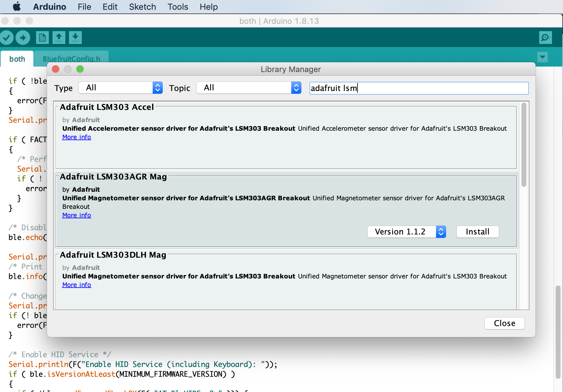Install the Adafruit LSM303AGR Mag library
Viewport: 563px width, 392px height.
478,232
